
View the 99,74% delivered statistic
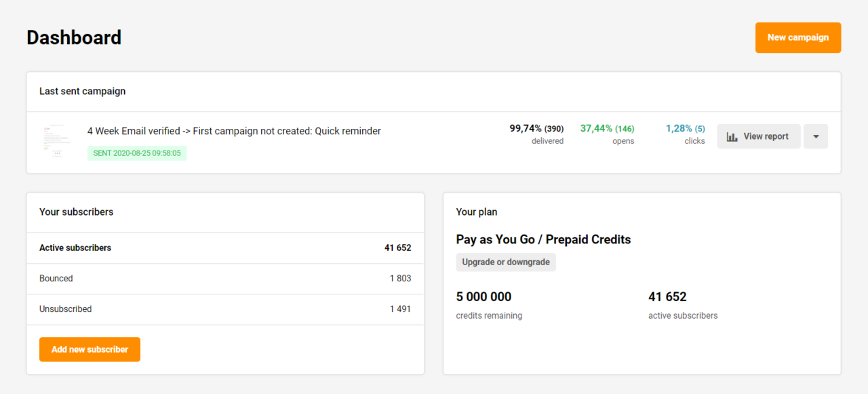tap(536, 129)
